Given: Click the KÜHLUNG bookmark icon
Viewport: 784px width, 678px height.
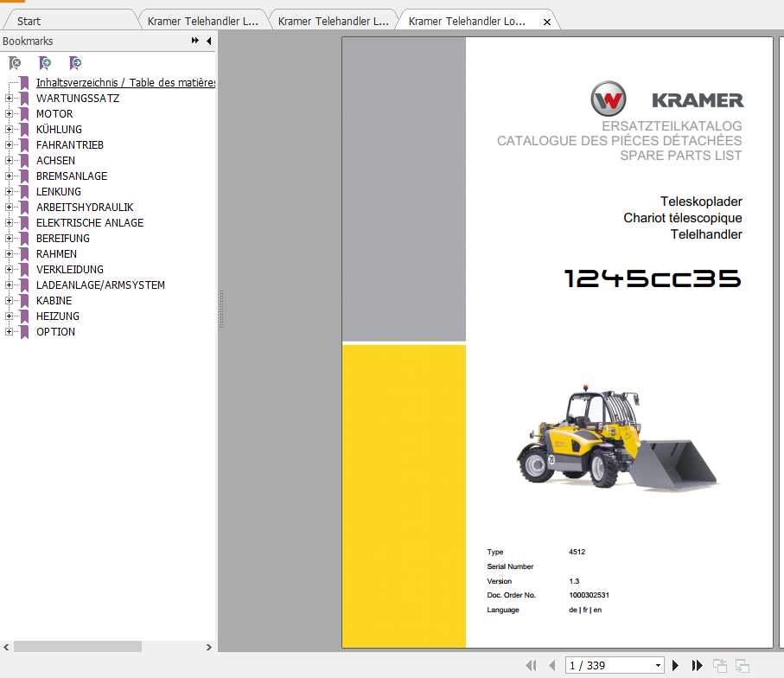Looking at the screenshot, I should [x=24, y=129].
